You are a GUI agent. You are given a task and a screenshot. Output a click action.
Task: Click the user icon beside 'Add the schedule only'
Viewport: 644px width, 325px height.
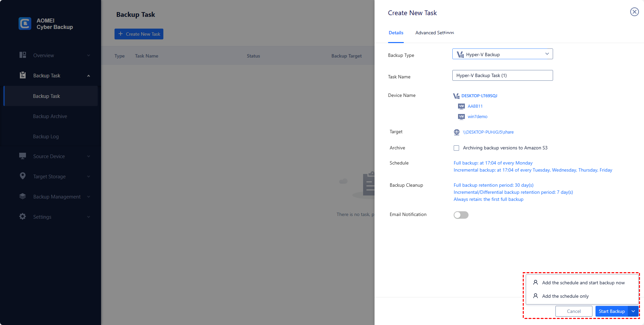536,296
